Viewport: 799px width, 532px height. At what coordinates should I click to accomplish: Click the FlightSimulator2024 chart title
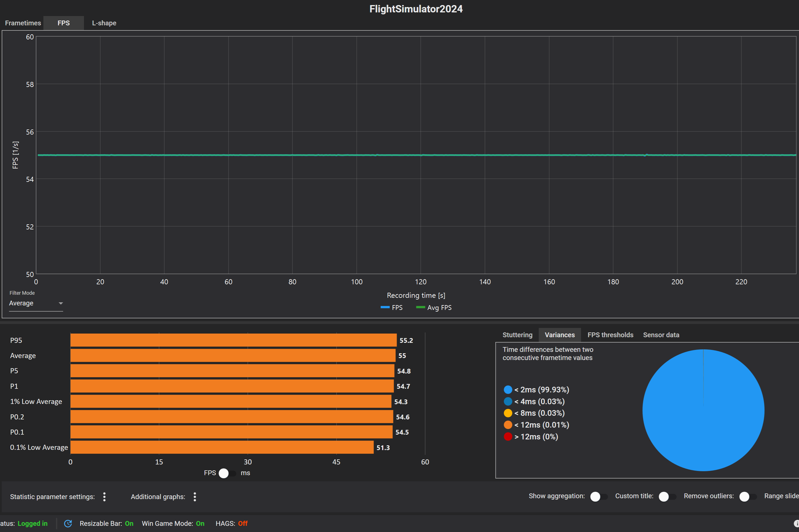pos(416,9)
